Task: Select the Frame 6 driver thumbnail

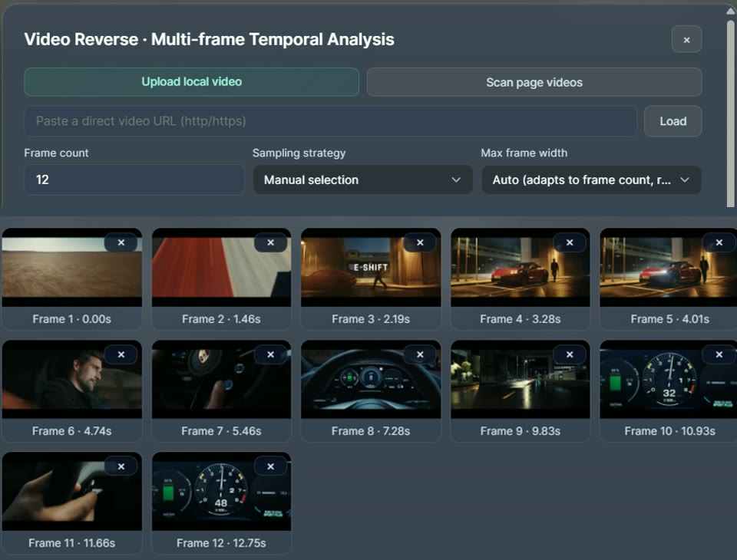Action: (72, 379)
